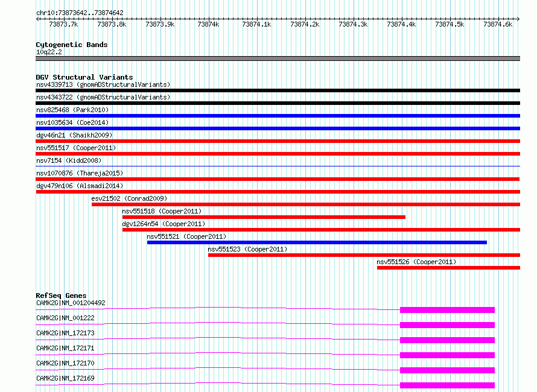Viewport: 537px width, 392px height.
Task: Click the 73873.9k ruler label
Action: [160, 24]
